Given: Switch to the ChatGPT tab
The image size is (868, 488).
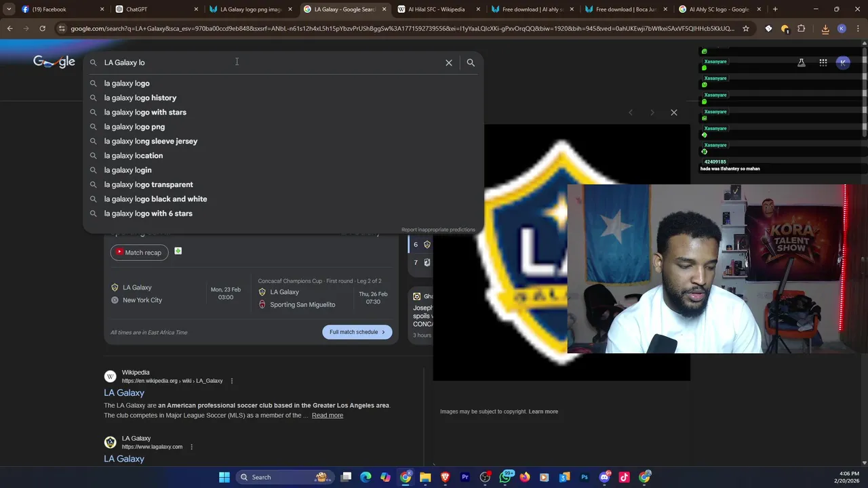Looking at the screenshot, I should coord(157,9).
